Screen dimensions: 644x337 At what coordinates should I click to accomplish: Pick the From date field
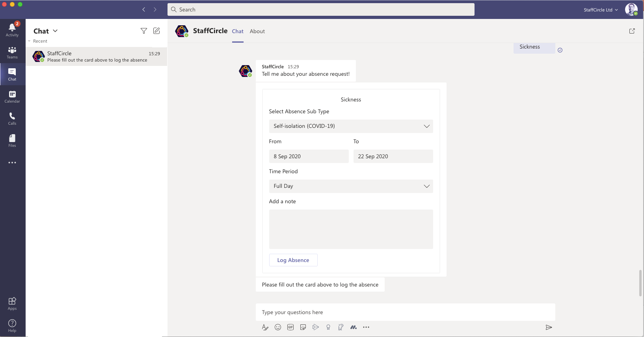point(309,156)
